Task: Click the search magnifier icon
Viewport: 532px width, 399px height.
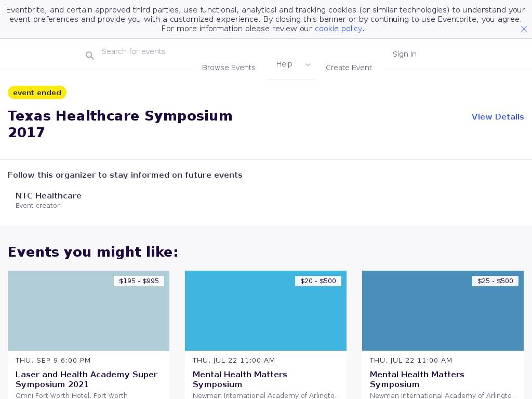Action: (x=90, y=56)
